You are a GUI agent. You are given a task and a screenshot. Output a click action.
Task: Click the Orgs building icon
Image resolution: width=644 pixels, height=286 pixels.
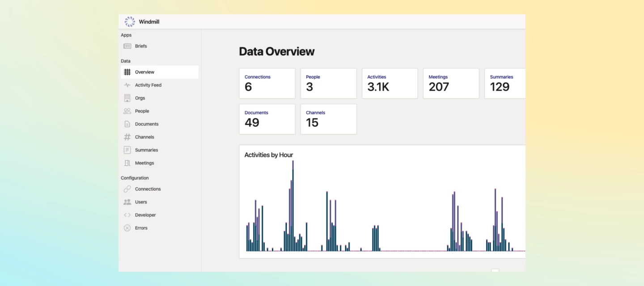[127, 98]
